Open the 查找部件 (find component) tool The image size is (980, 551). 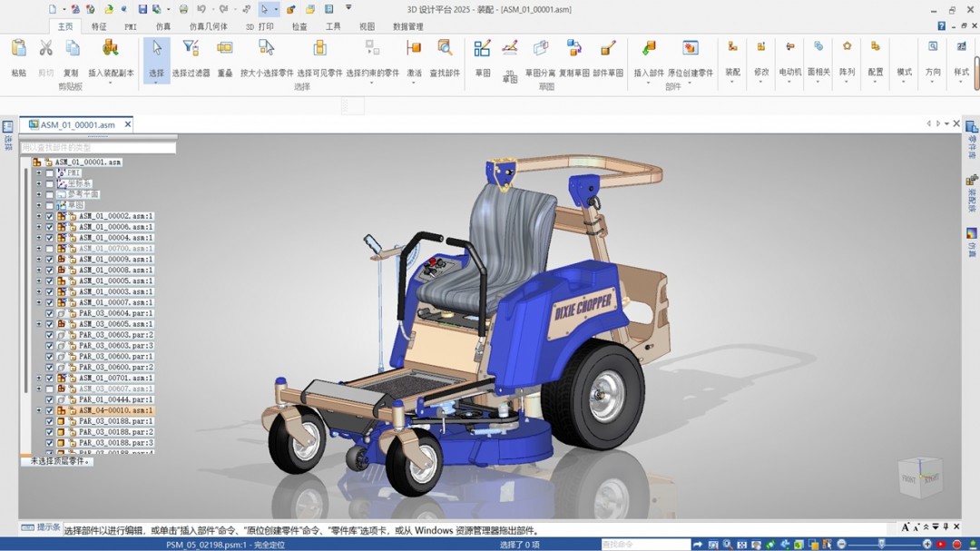tap(445, 49)
